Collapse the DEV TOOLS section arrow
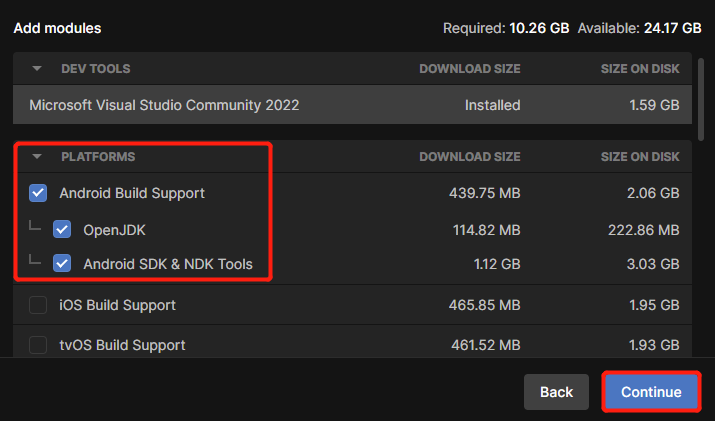 37,68
